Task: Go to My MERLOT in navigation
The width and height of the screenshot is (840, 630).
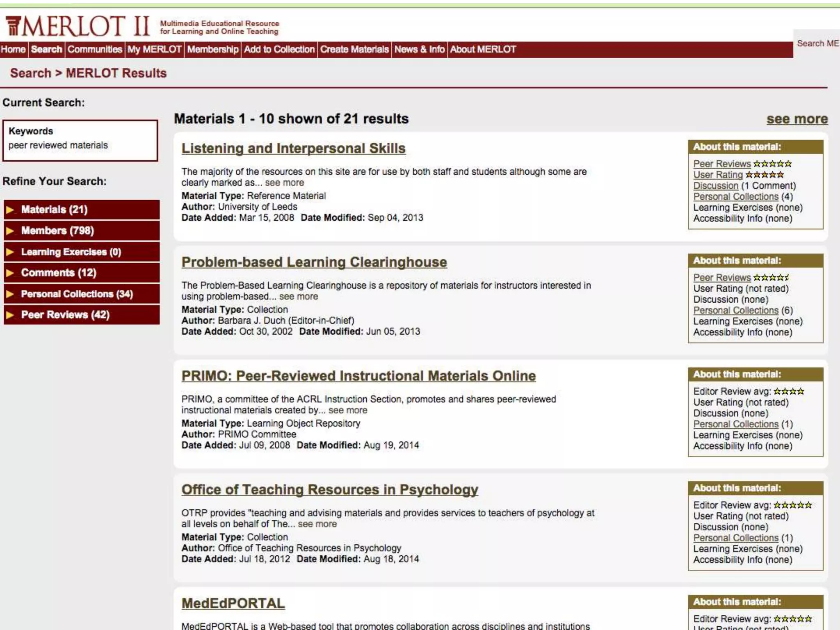Action: pos(154,50)
